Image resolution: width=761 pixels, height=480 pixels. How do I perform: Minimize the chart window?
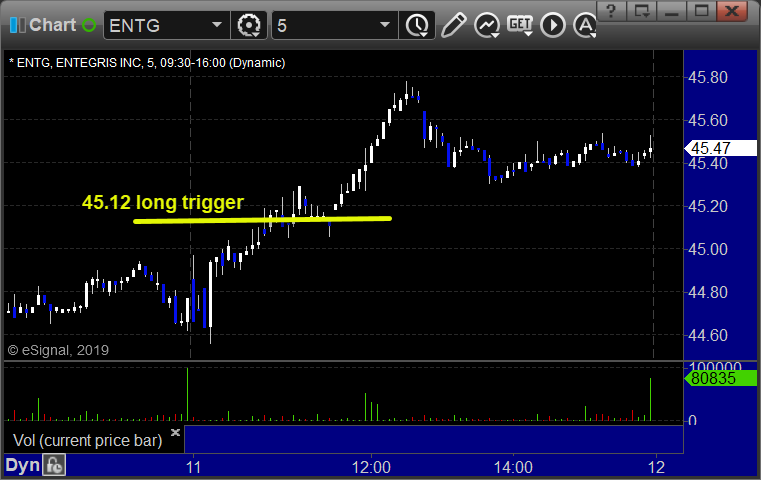pos(672,10)
